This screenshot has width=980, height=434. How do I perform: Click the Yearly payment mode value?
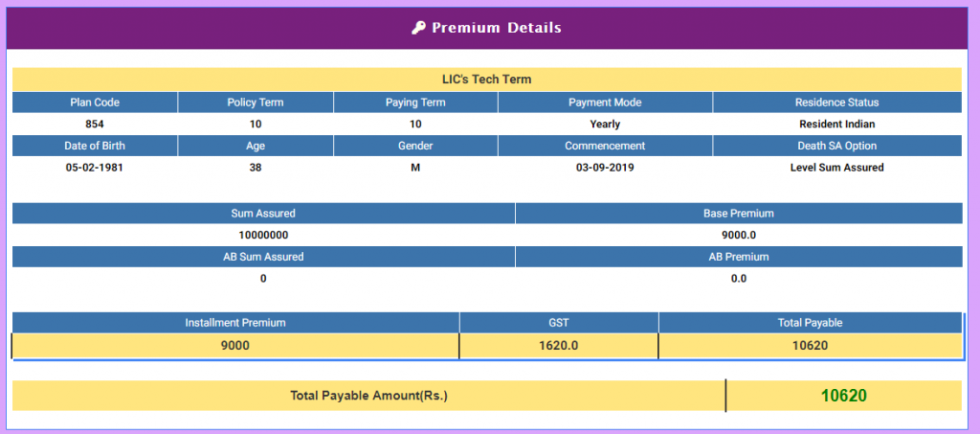(x=605, y=124)
